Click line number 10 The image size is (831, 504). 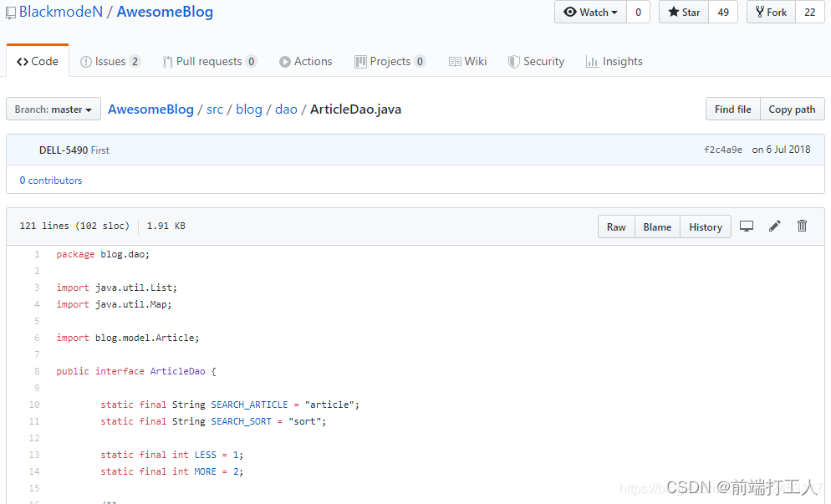34,405
